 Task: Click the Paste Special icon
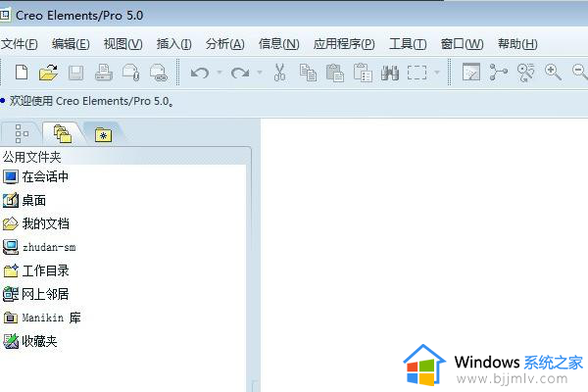(363, 73)
